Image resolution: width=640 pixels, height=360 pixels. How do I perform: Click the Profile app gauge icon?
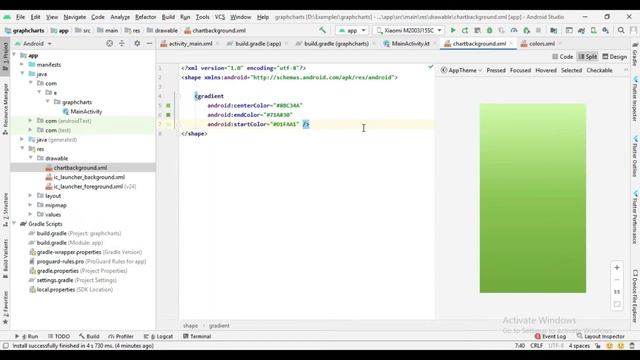point(514,30)
